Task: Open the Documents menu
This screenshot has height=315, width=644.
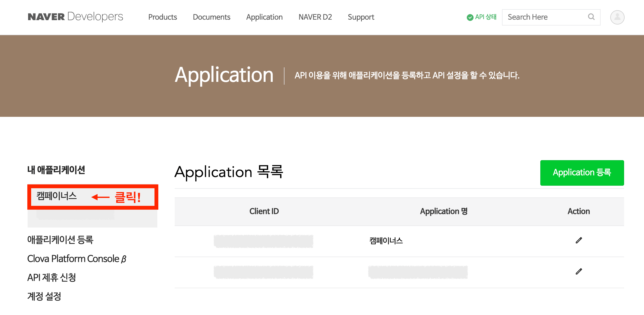Action: pos(211,17)
